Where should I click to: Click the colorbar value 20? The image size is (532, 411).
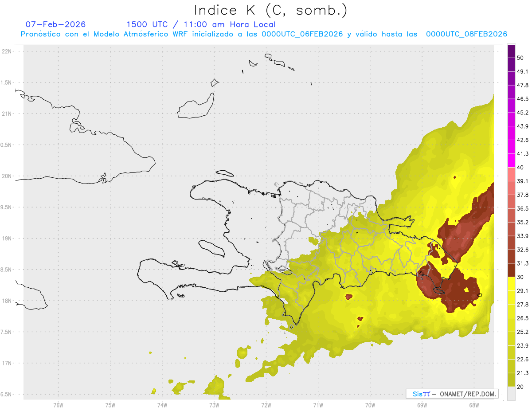520,387
